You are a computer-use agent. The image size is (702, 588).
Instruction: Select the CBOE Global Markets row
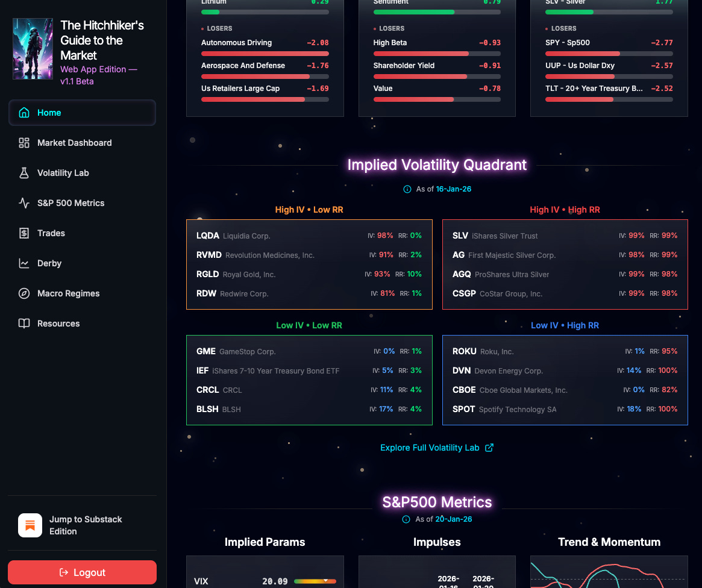pyautogui.click(x=565, y=390)
